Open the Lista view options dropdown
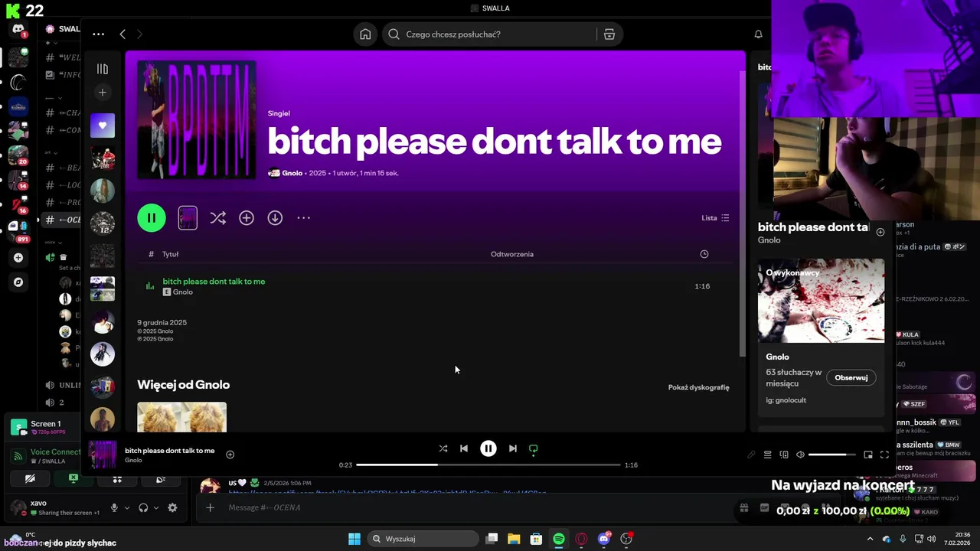This screenshot has height=551, width=980. click(x=715, y=218)
